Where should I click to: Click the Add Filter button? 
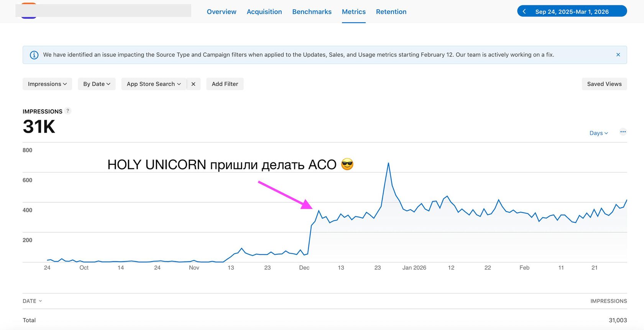pyautogui.click(x=225, y=84)
